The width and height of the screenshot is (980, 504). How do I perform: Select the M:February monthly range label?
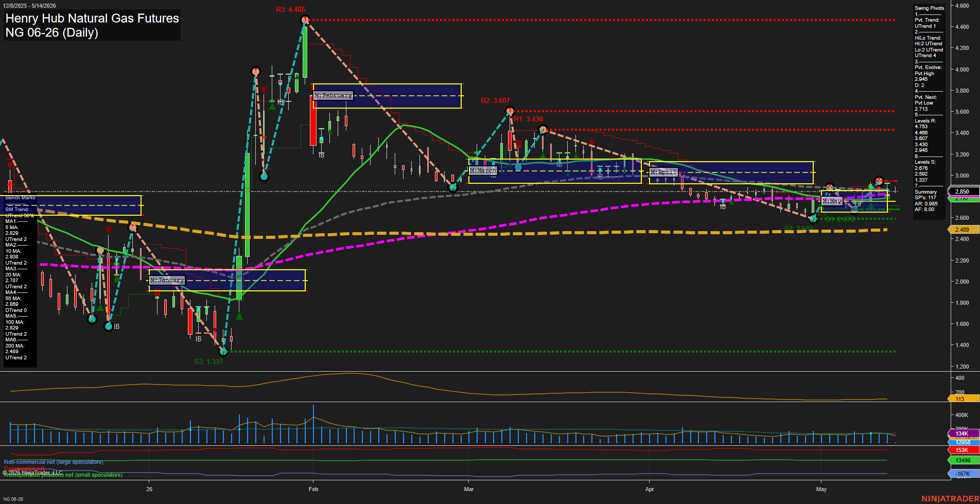coord(333,96)
